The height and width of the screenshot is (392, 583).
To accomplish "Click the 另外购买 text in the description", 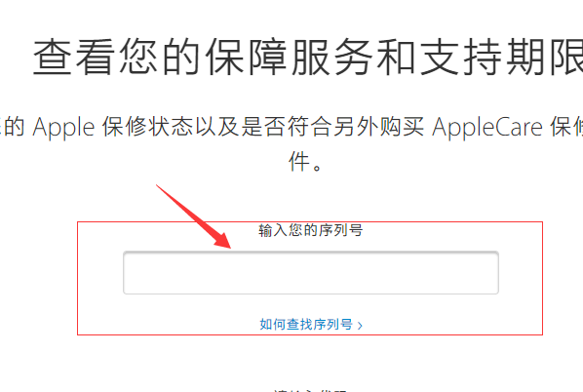I will click(x=379, y=127).
